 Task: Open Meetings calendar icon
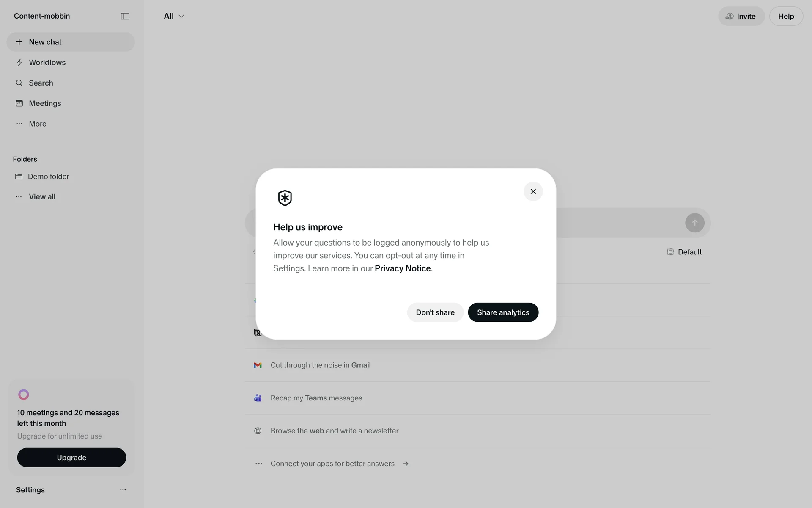click(19, 103)
